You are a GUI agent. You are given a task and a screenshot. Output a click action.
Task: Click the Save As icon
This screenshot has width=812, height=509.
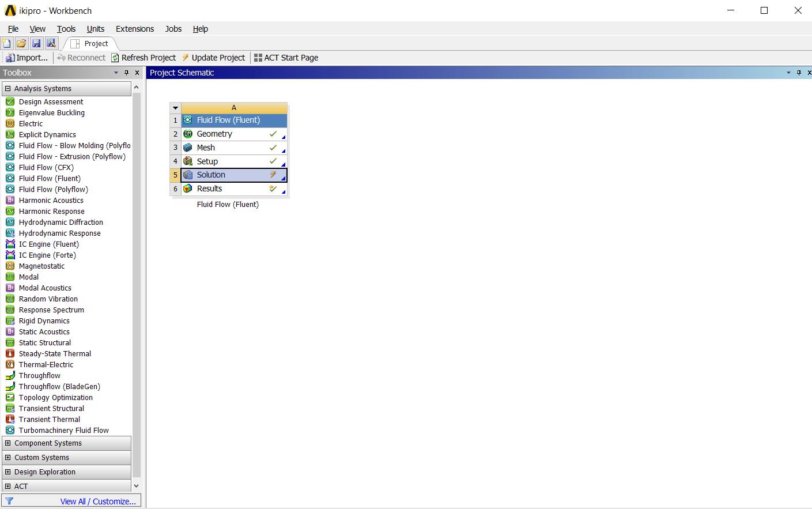tap(51, 43)
